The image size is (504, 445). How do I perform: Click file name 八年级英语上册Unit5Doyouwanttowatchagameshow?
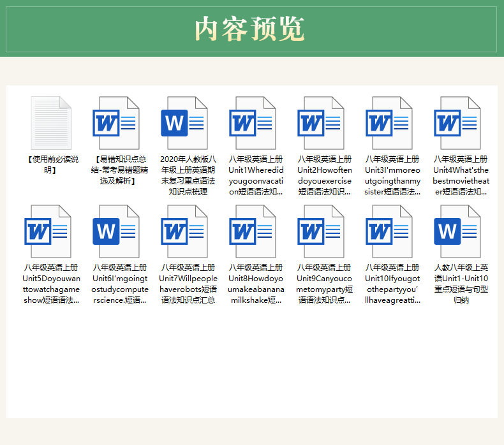coord(52,284)
